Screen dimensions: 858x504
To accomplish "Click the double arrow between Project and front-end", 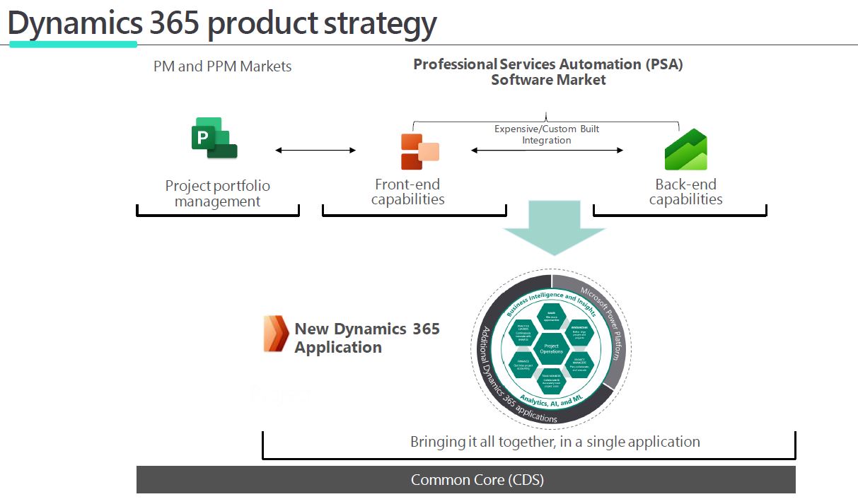I will coord(315,150).
